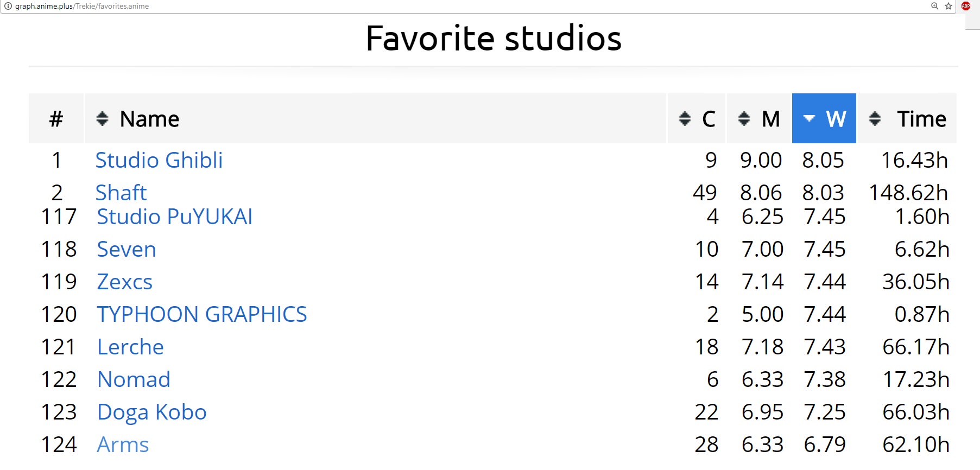This screenshot has width=980, height=470.
Task: Click the sort arrows icon beside C
Action: 685,118
